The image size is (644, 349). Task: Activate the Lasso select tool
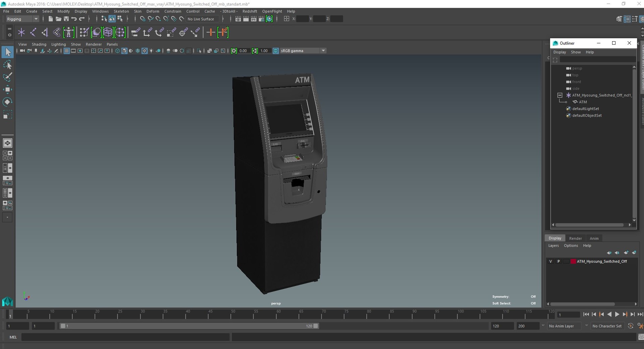tap(7, 65)
